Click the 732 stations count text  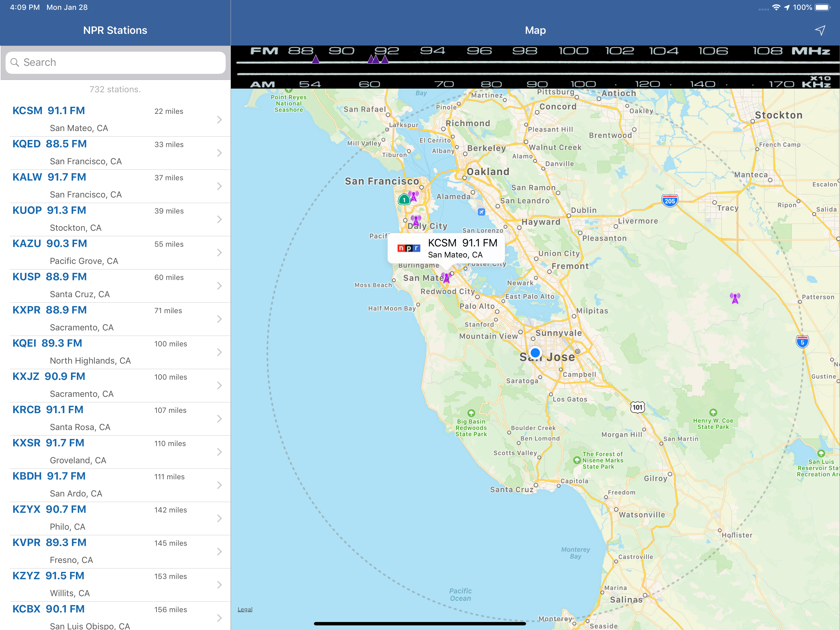click(115, 89)
